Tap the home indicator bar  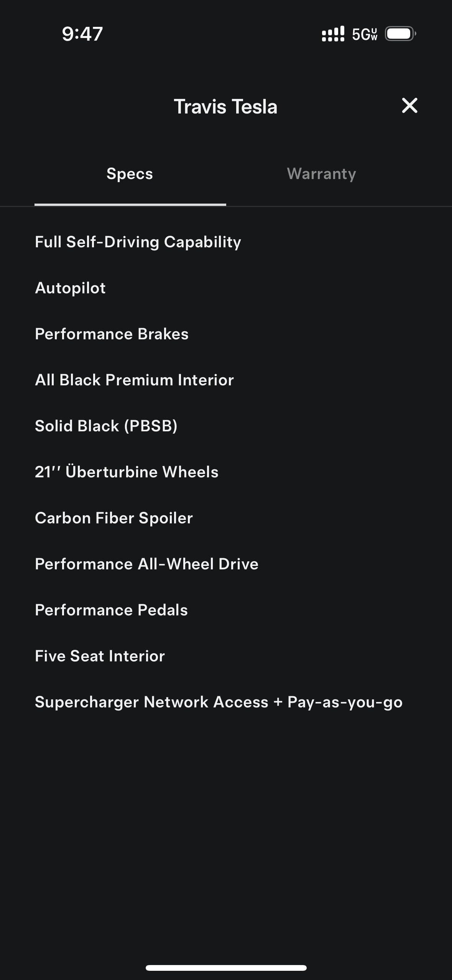[x=226, y=968]
